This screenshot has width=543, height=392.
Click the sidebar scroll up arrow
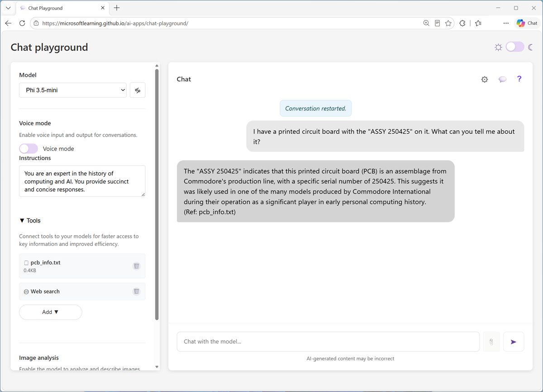pyautogui.click(x=157, y=65)
